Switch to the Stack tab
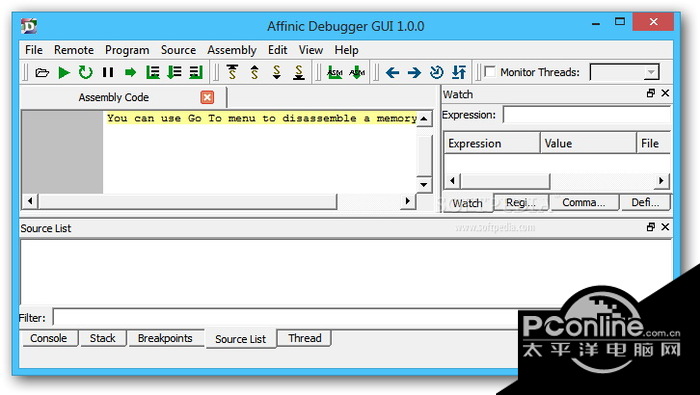The height and width of the screenshot is (395, 700). point(103,338)
